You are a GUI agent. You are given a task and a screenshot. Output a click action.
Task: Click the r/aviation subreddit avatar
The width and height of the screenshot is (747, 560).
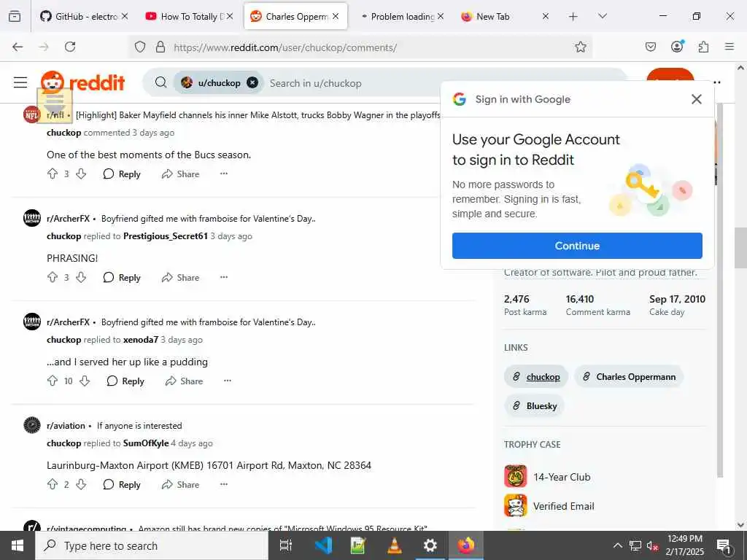point(32,425)
